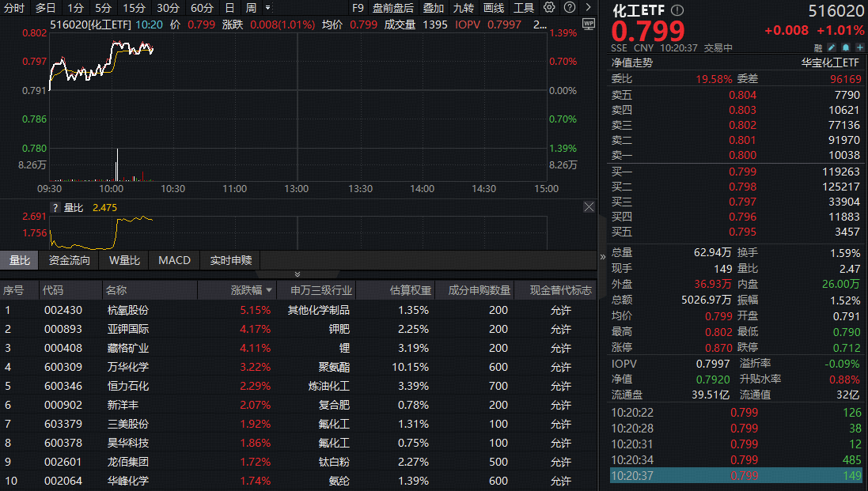Click the info icon next to 化工ETF
The image size is (868, 491).
(x=677, y=10)
